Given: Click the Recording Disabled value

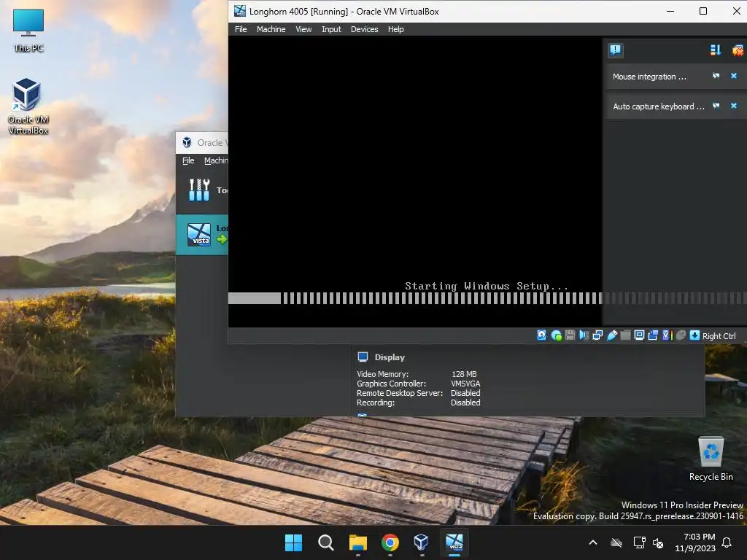Looking at the screenshot, I should tap(465, 402).
